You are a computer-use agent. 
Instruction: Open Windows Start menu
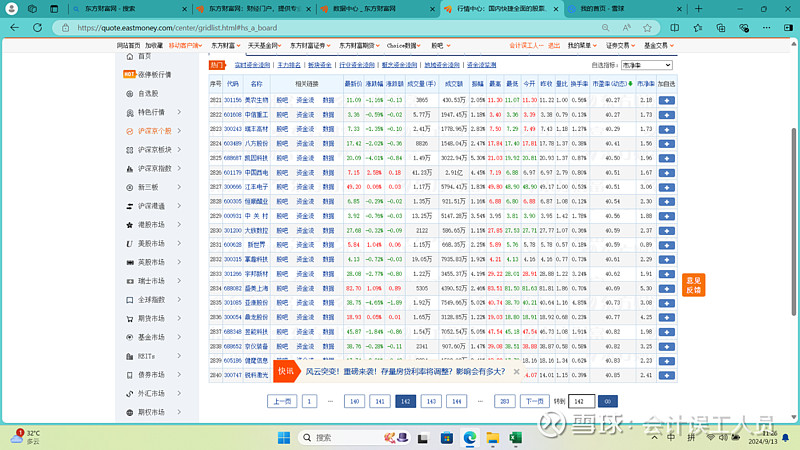click(x=284, y=438)
